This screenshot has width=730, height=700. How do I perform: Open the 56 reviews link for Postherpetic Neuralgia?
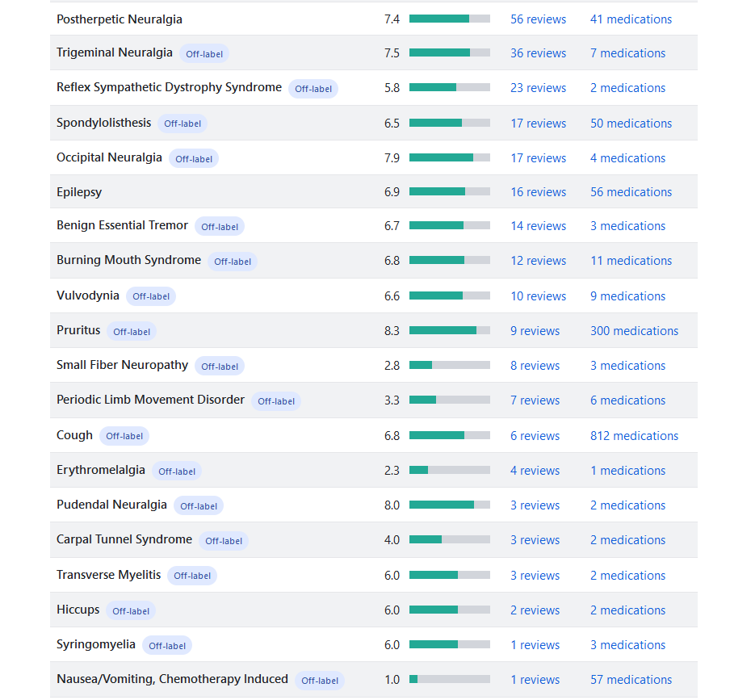pos(538,19)
